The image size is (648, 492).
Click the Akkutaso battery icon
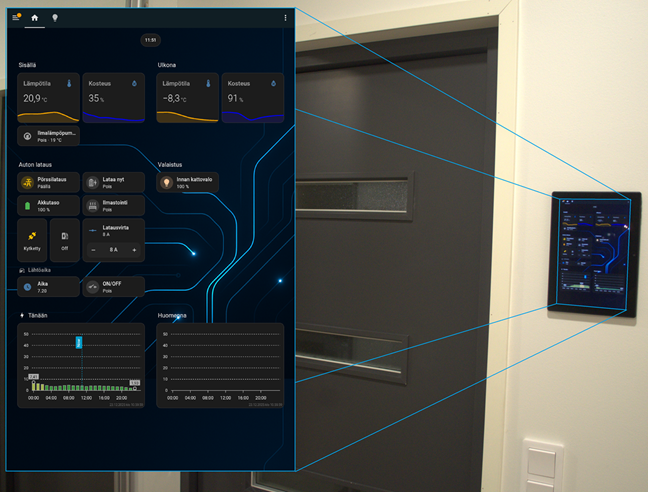(x=28, y=206)
